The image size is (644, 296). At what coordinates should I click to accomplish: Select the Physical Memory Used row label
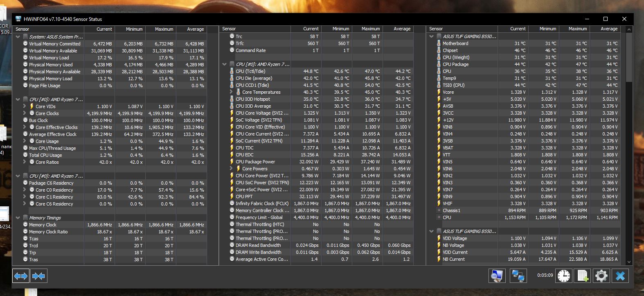pos(51,65)
